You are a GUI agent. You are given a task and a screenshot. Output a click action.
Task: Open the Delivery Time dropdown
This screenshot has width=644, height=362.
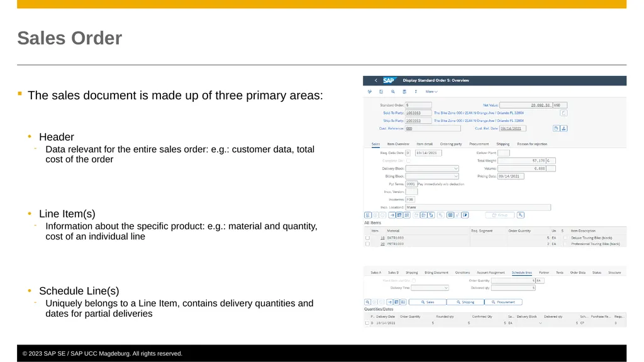coord(430,288)
